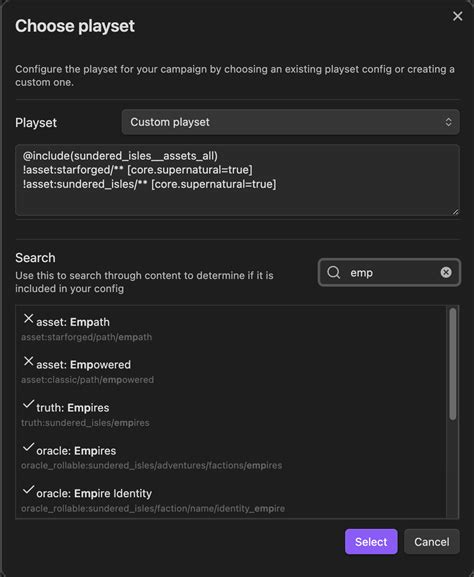Click the checkmark beside oracle: Empires
474x577 pixels.
28,447
